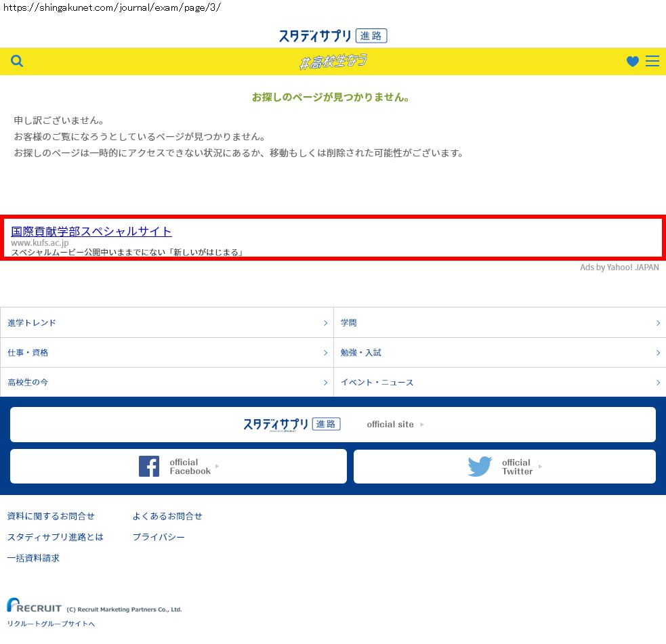The image size is (666, 644).
Task: Click the Twitter bird icon
Action: [x=480, y=467]
